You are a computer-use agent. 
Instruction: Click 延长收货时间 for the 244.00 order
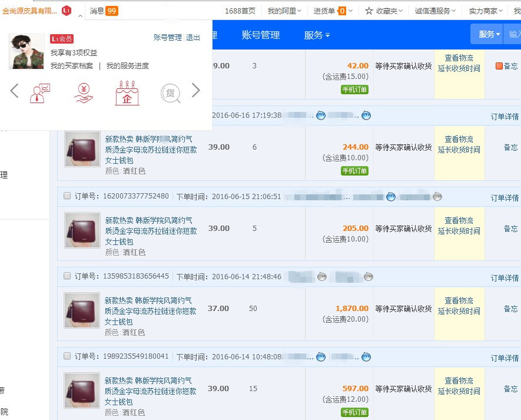(x=459, y=150)
